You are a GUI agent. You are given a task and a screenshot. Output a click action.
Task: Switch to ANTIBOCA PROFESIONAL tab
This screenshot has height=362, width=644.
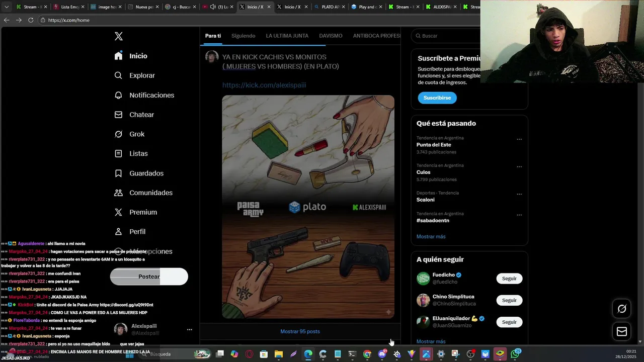(376, 36)
